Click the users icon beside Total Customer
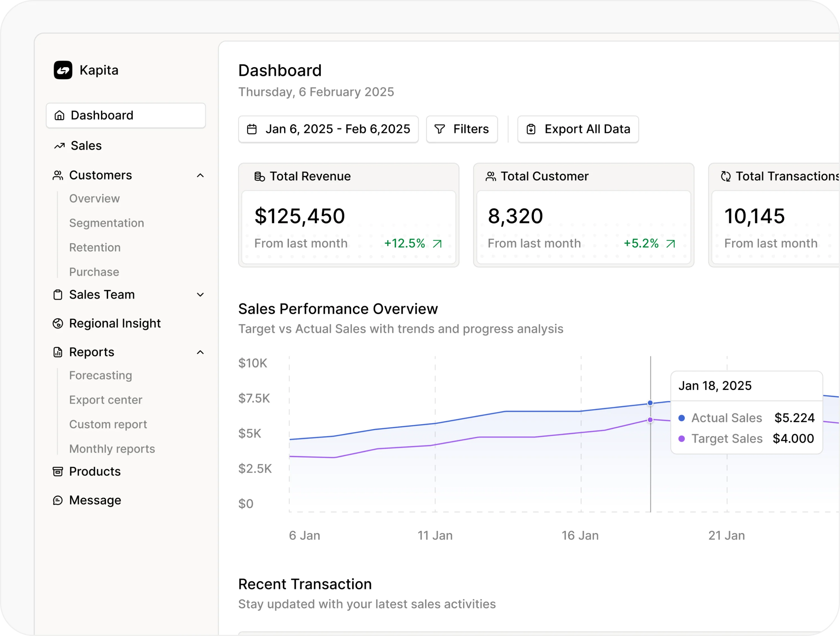This screenshot has height=636, width=840. click(491, 177)
